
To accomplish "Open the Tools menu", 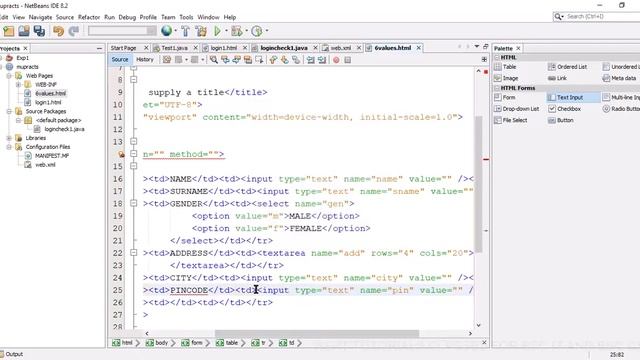I will pyautogui.click(x=186, y=17).
